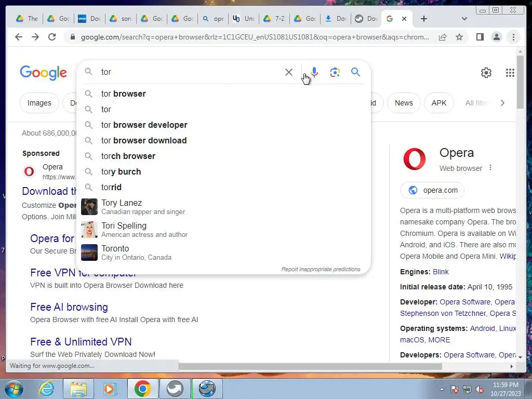532x399 pixels.
Task: Open the Blink engine link
Action: click(x=441, y=272)
